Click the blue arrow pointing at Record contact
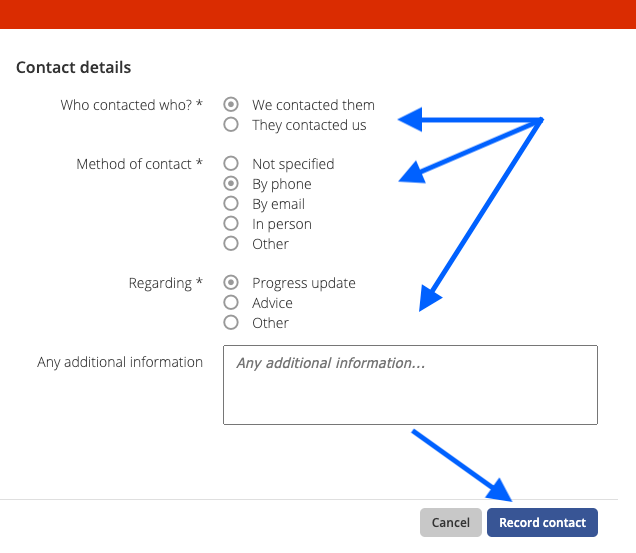636x553 pixels. pyautogui.click(x=462, y=465)
